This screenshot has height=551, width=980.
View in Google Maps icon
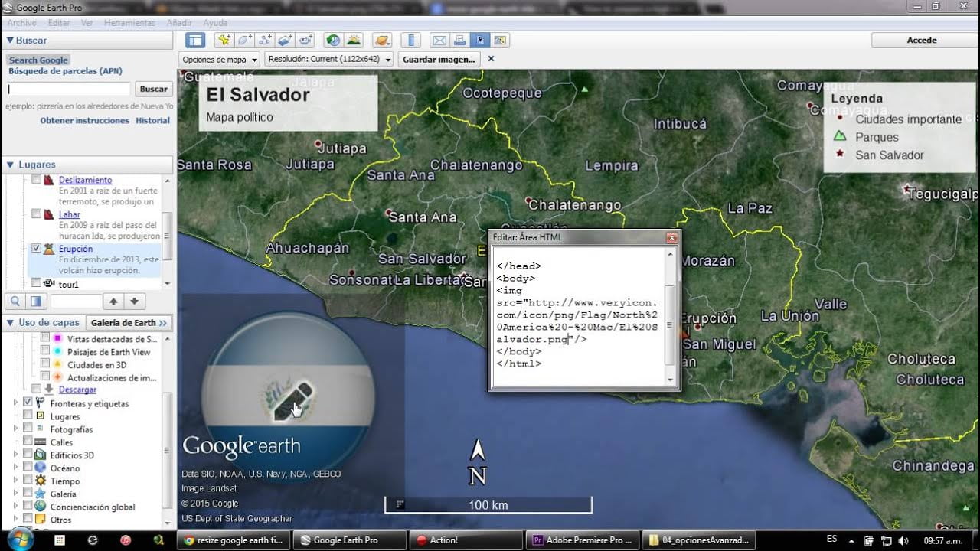[500, 41]
